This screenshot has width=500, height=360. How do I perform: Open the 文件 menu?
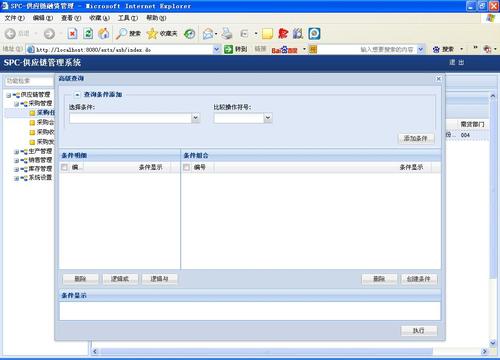click(14, 18)
